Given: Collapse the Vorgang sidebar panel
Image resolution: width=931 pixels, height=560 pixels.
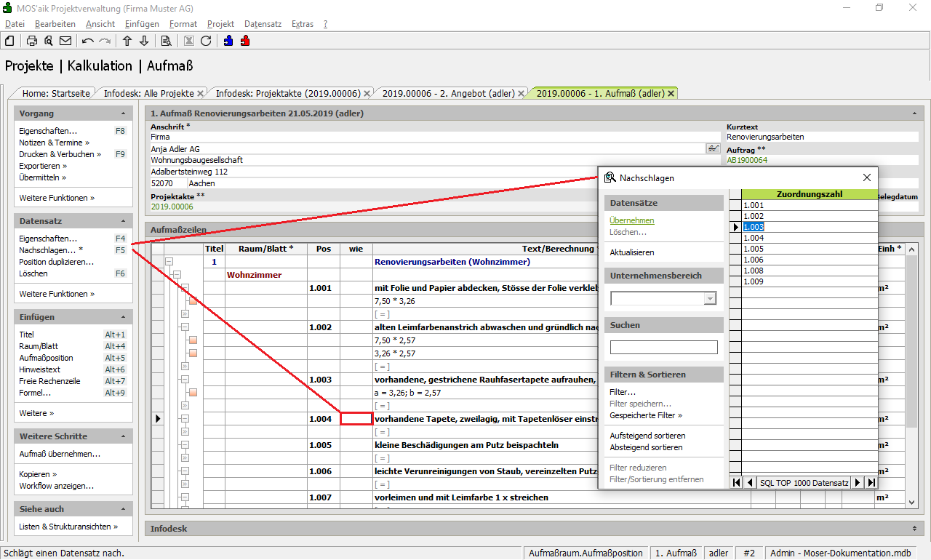Looking at the screenshot, I should click(123, 113).
